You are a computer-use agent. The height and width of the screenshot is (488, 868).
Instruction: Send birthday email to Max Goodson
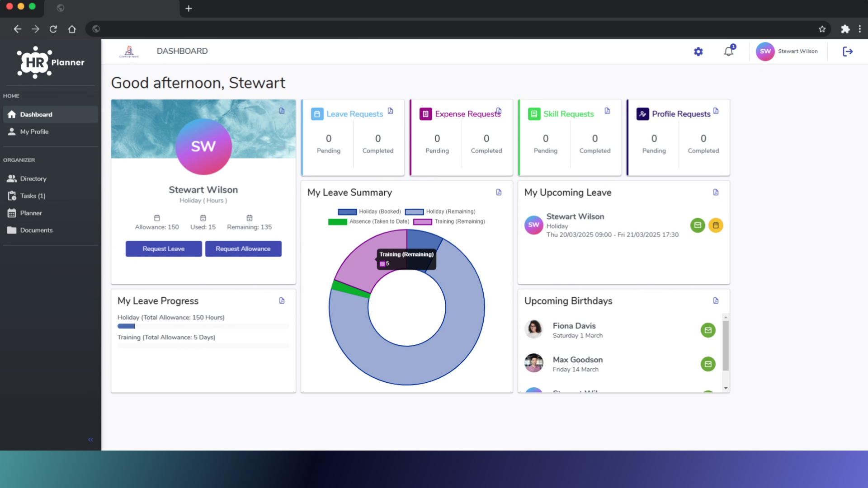(708, 364)
